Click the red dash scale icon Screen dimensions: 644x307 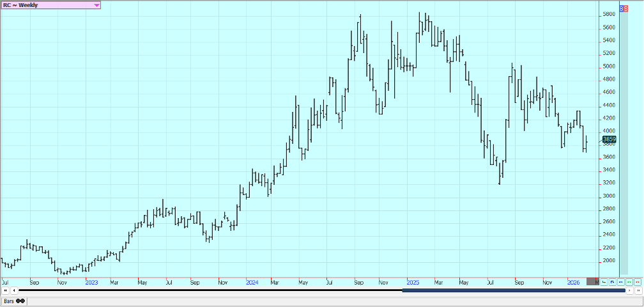click(x=637, y=281)
